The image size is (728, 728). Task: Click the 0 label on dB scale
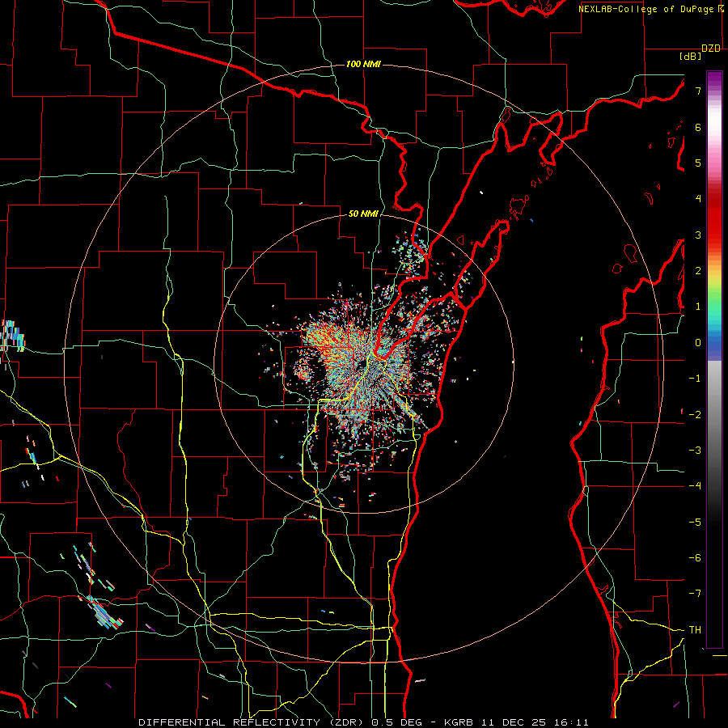click(x=698, y=343)
